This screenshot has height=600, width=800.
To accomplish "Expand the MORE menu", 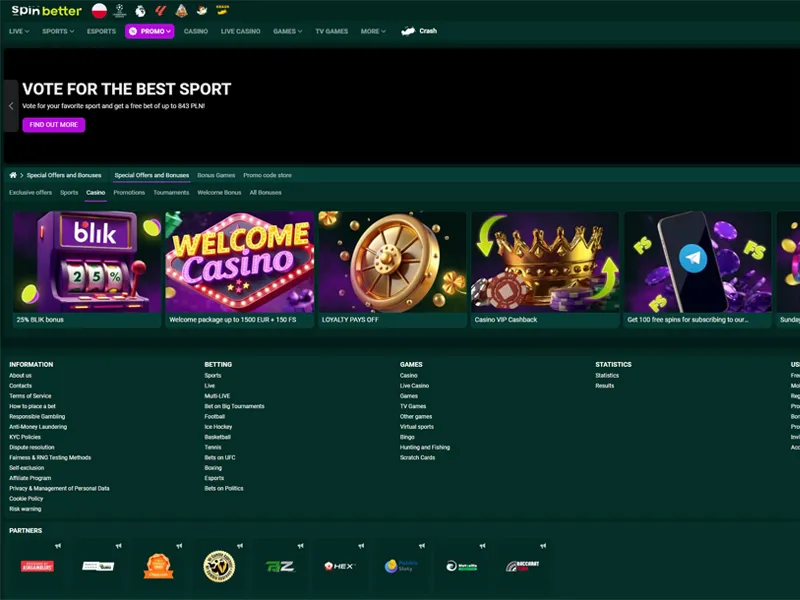I will pyautogui.click(x=373, y=31).
